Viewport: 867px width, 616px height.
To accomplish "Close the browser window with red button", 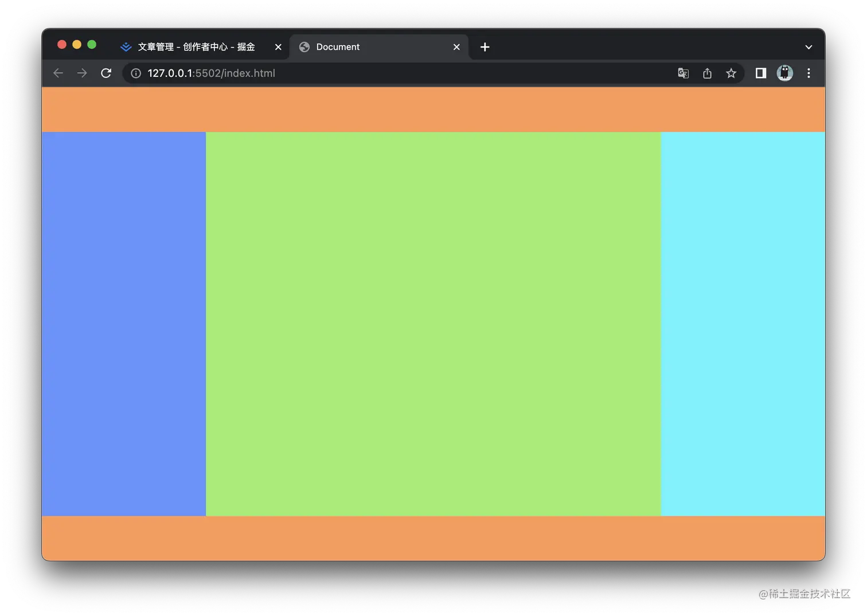I will pos(62,45).
